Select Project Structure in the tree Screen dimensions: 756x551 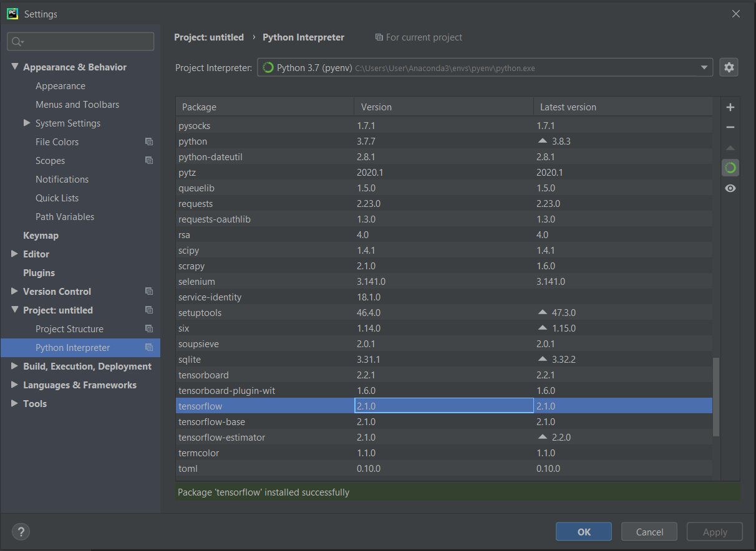click(69, 329)
